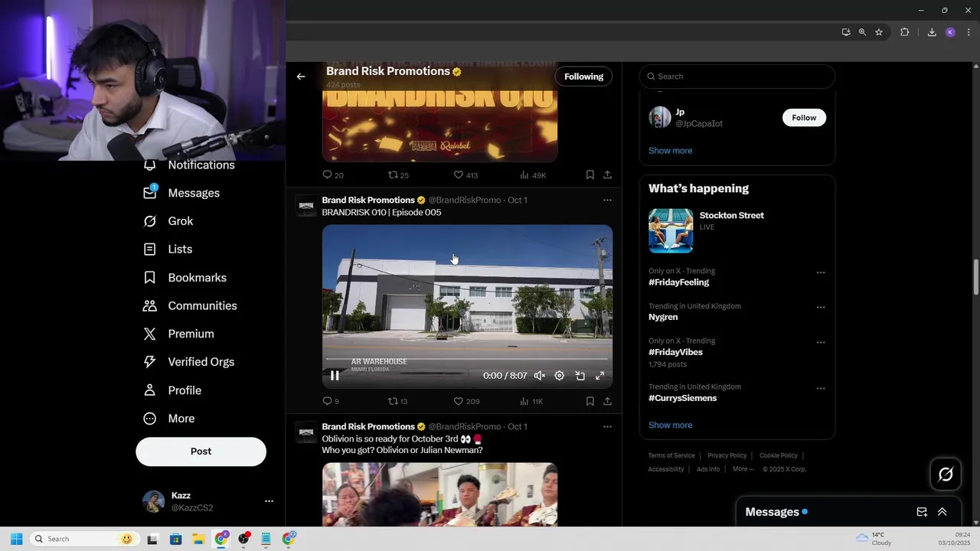Reply to the post with 20 comments
The width and height of the screenshot is (980, 551).
click(332, 175)
